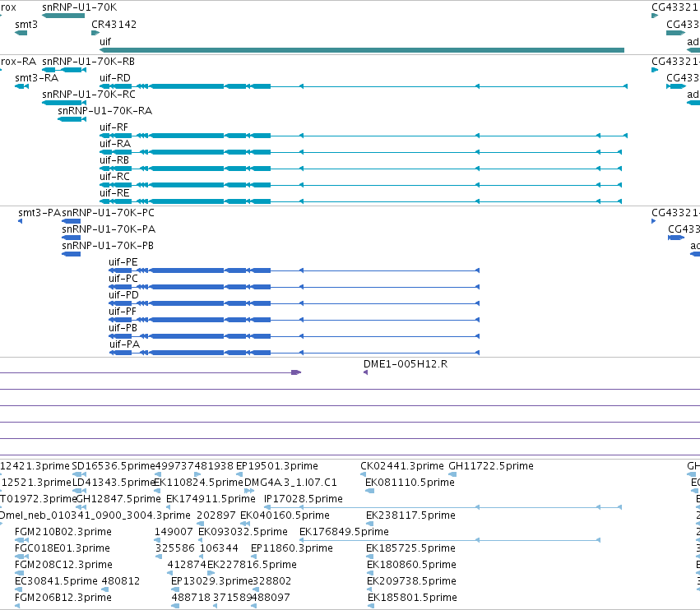
Task: Select EST EK081110.5prime
Action: pos(369,491)
